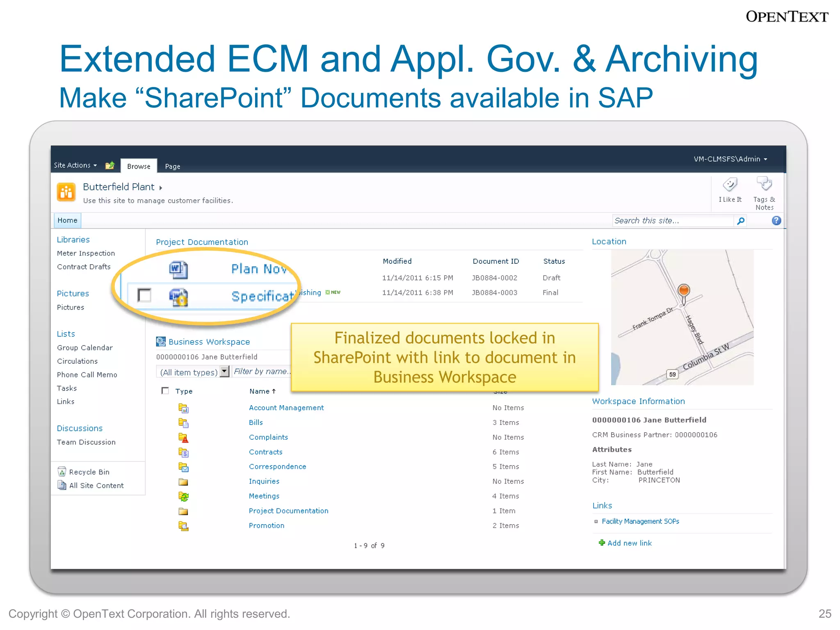Click the Filter by name input field
The image size is (840, 630).
(262, 372)
